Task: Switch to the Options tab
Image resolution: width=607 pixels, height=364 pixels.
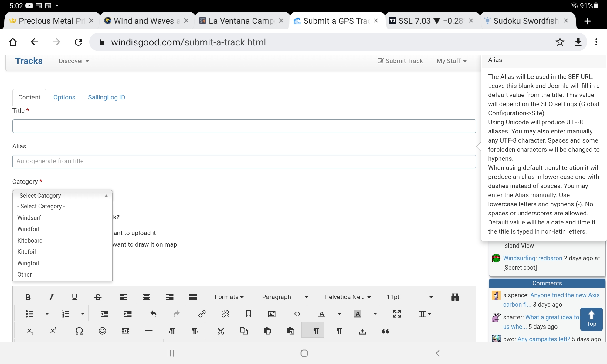Action: click(64, 97)
